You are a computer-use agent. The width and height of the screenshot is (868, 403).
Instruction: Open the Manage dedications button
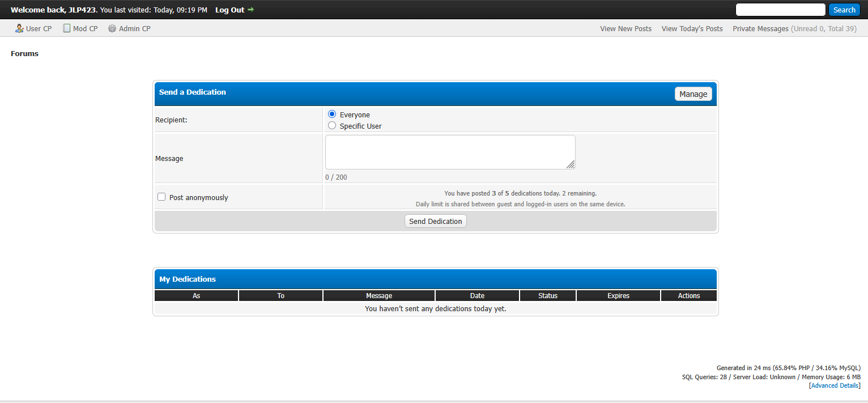coord(693,94)
